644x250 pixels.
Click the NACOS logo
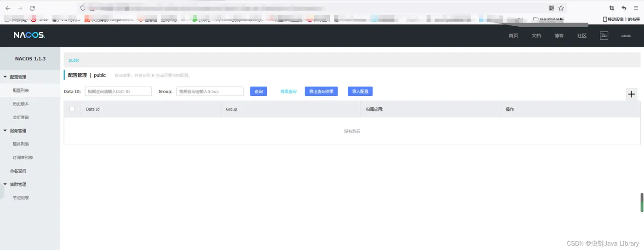[29, 35]
